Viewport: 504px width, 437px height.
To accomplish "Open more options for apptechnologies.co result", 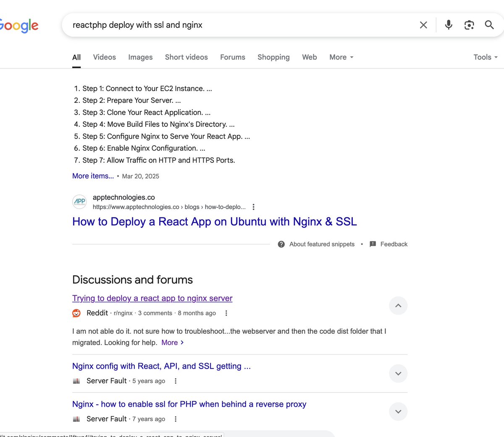I will (253, 207).
